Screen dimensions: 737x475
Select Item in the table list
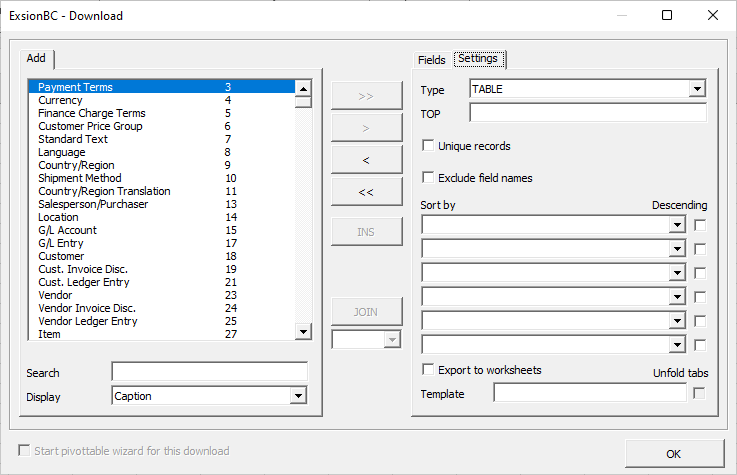(161, 334)
